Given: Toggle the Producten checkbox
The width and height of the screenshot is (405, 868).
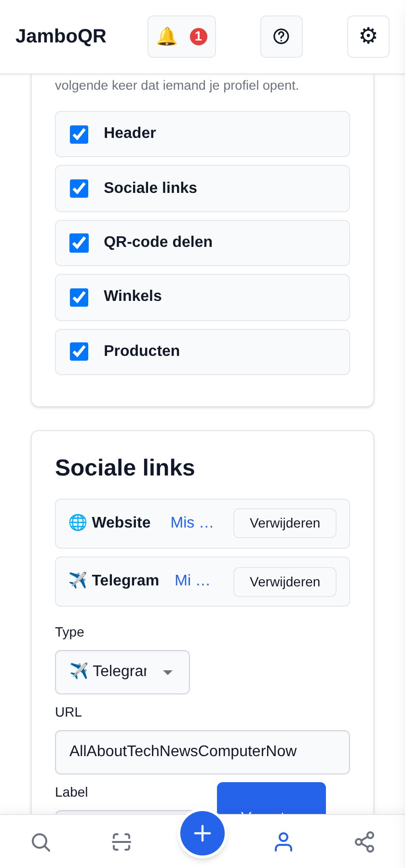Looking at the screenshot, I should [x=79, y=352].
